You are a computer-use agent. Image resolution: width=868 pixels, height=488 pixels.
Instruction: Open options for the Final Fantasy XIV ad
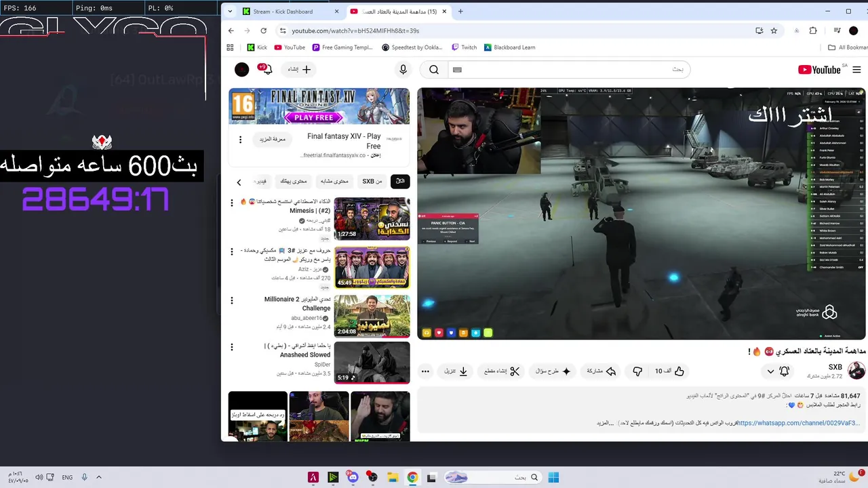tap(240, 140)
